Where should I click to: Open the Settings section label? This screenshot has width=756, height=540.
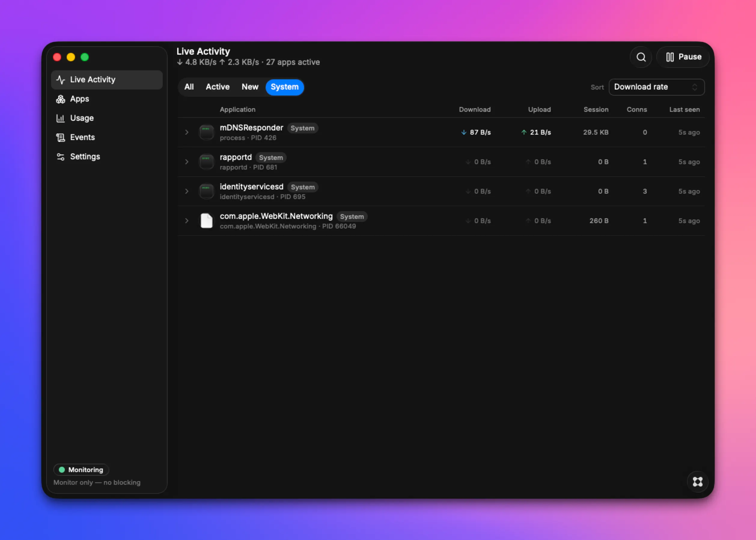[x=85, y=157]
